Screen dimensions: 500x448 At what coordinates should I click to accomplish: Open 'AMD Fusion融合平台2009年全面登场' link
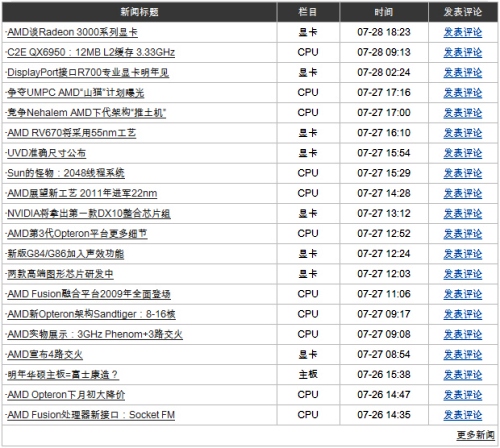(89, 294)
